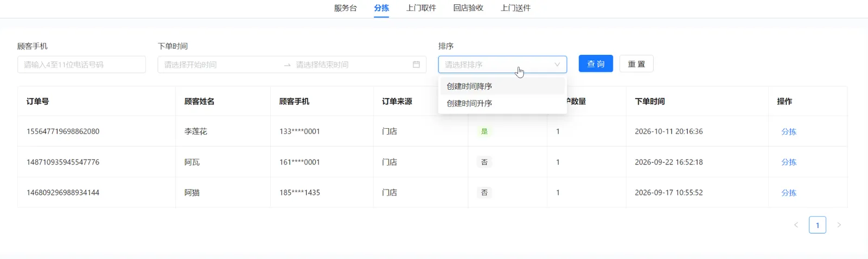Click the 订单来源 column header
Image resolution: width=868 pixels, height=259 pixels.
pos(397,101)
